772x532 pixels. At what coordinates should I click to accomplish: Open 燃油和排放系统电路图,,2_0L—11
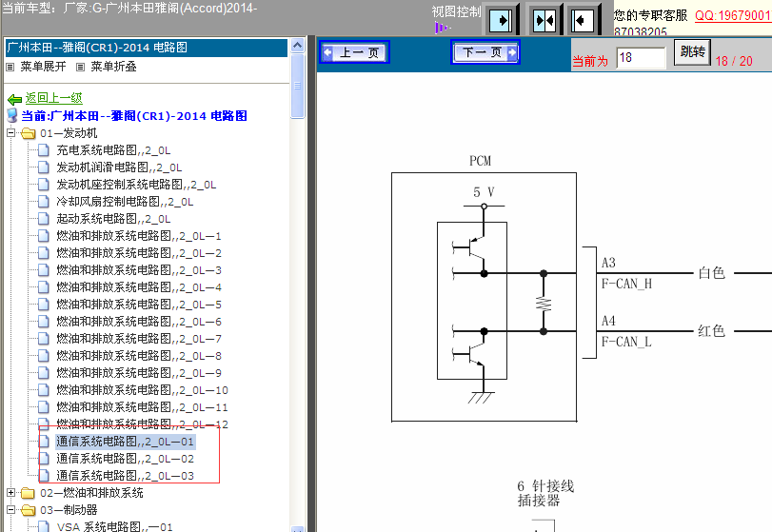(142, 407)
